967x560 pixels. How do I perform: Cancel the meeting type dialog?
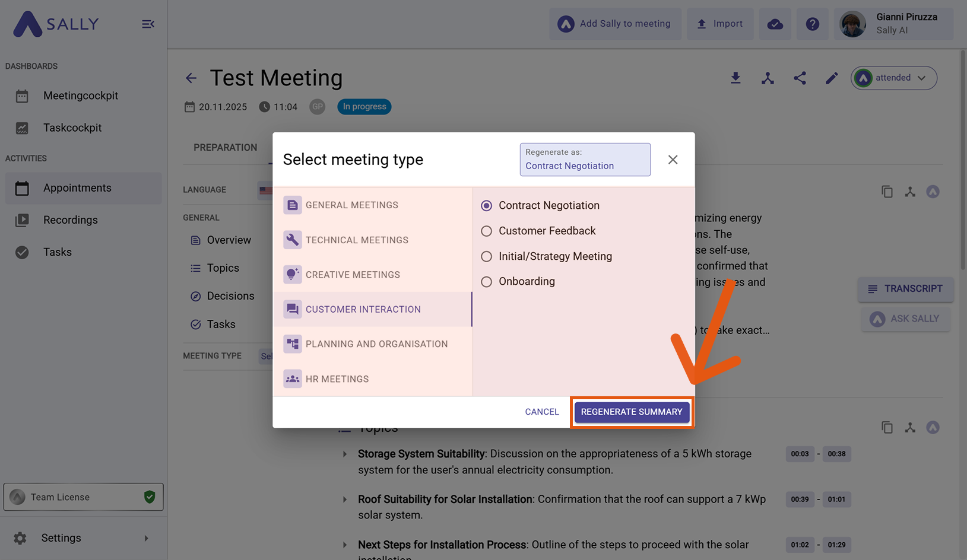pos(541,412)
